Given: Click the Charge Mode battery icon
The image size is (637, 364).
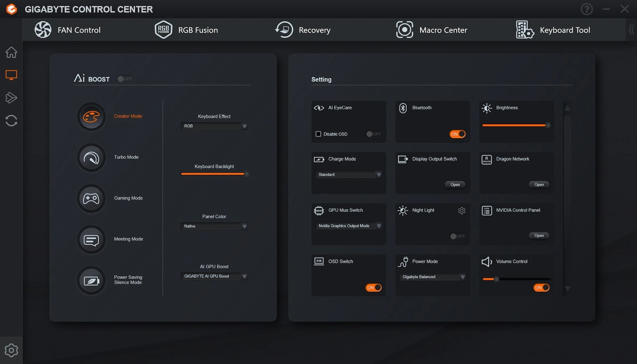Looking at the screenshot, I should coord(319,159).
